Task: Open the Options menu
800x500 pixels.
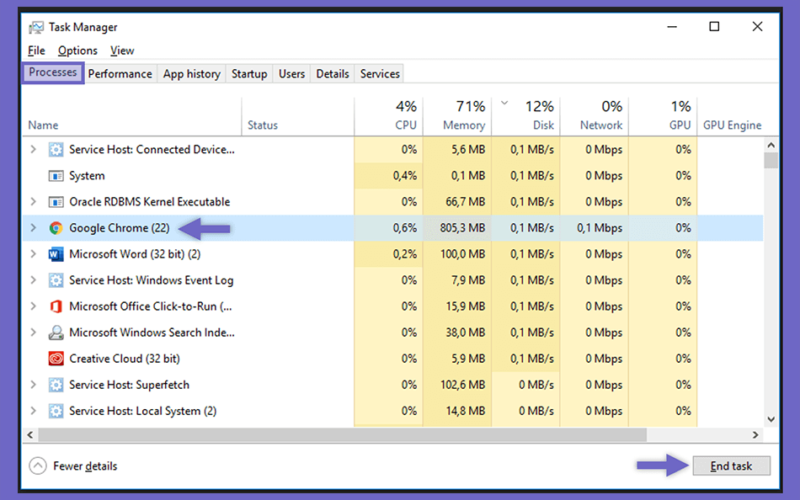Action: coord(78,51)
